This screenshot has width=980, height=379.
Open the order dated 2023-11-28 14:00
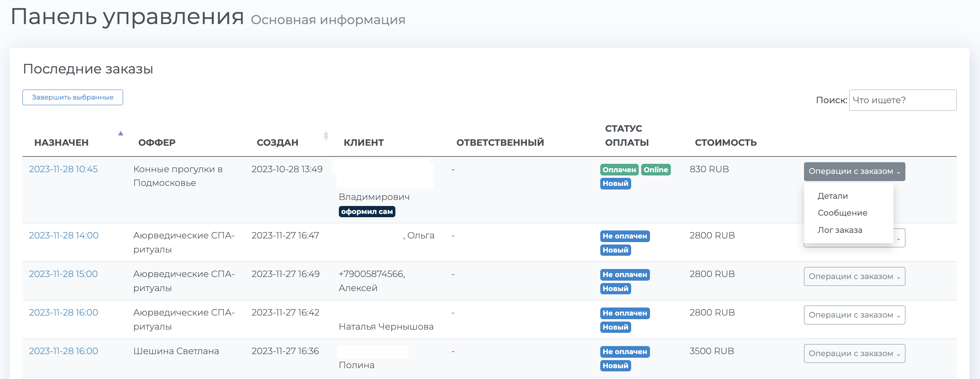tap(64, 236)
